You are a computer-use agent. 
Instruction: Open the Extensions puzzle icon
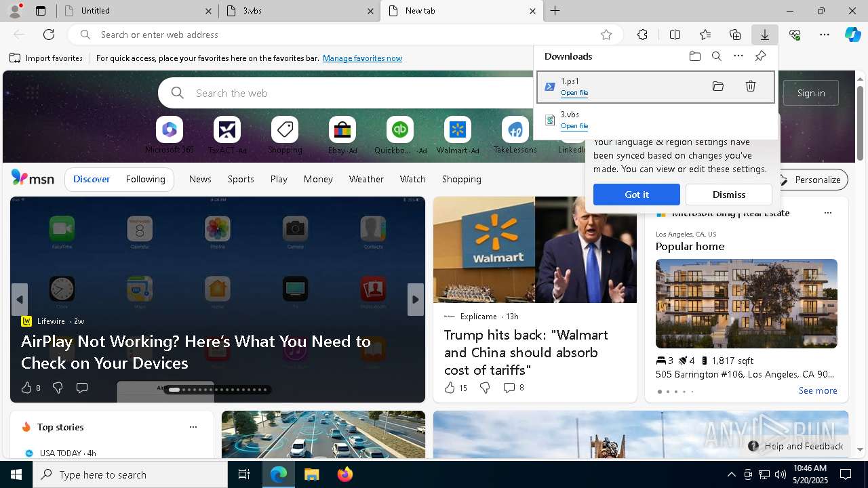click(642, 35)
